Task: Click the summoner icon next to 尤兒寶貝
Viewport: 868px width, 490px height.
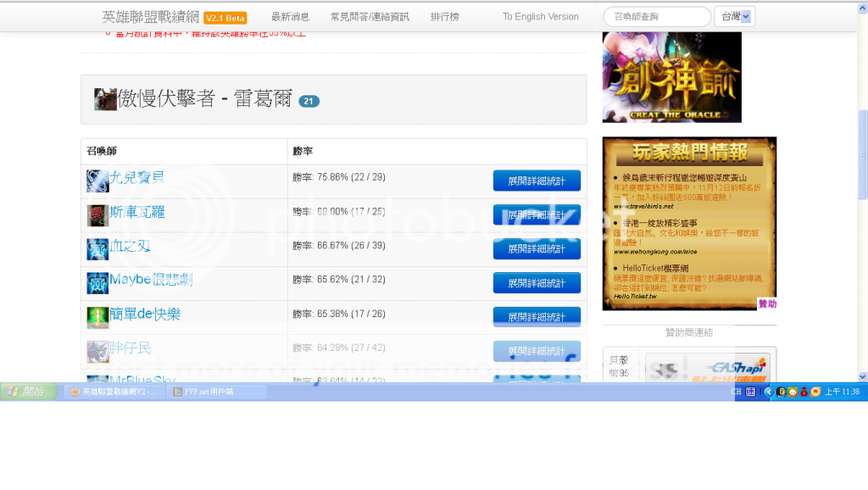Action: [x=97, y=181]
